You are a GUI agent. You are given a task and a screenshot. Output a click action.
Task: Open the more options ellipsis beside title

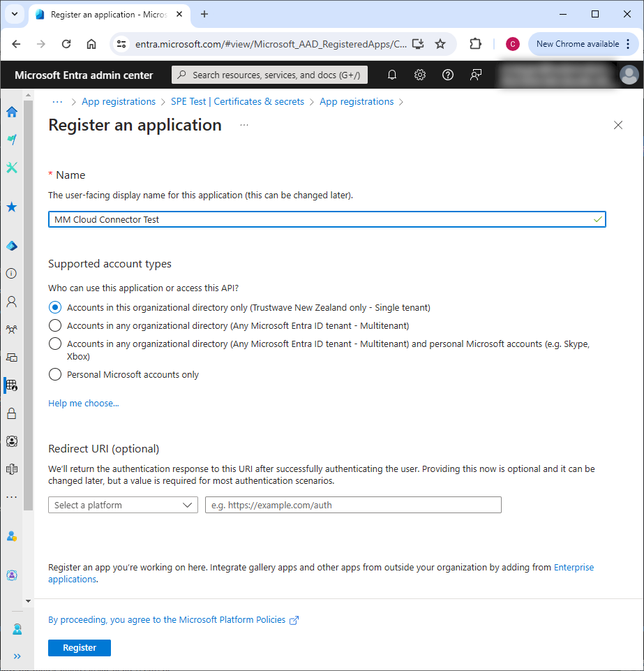coord(244,126)
